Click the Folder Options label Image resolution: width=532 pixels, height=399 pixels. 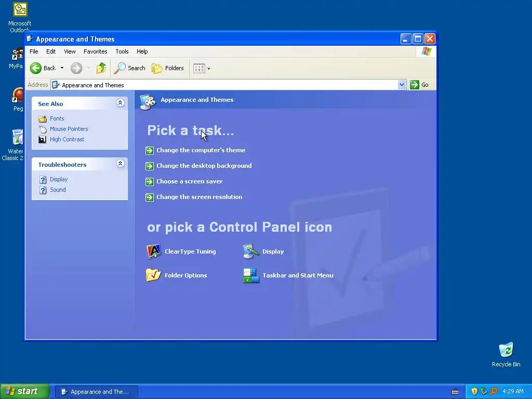point(185,275)
